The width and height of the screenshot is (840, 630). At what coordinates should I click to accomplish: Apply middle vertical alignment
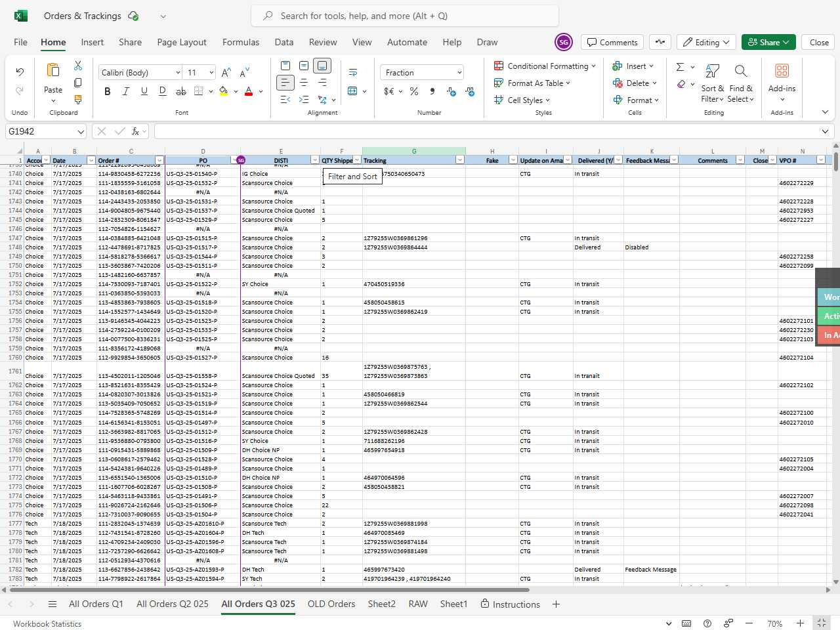[304, 66]
